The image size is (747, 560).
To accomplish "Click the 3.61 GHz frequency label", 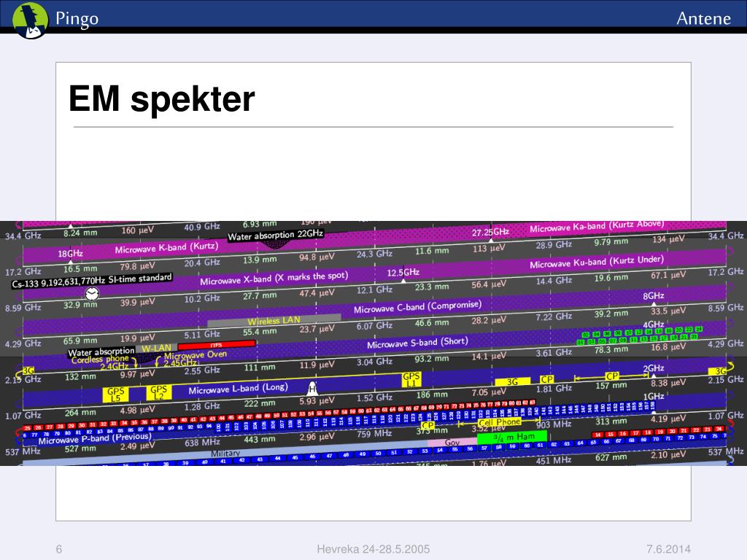I will (554, 352).
